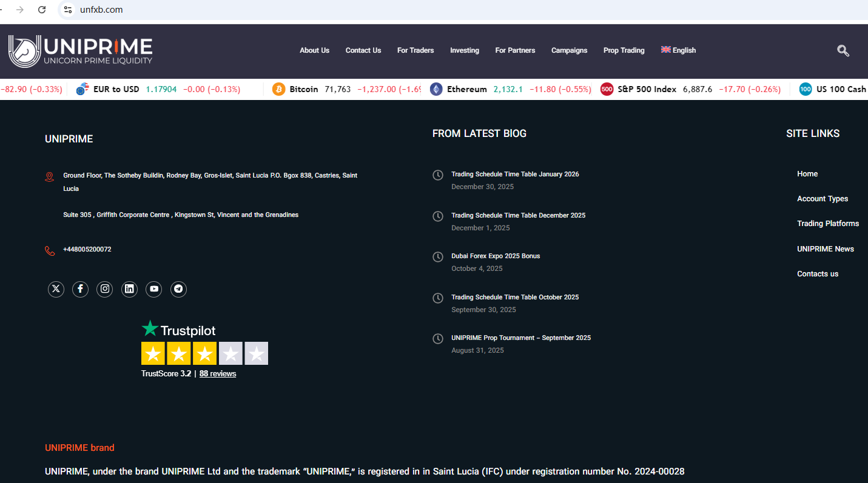Click the registration number No. 2024-00028 line
The image size is (868, 483).
[365, 471]
